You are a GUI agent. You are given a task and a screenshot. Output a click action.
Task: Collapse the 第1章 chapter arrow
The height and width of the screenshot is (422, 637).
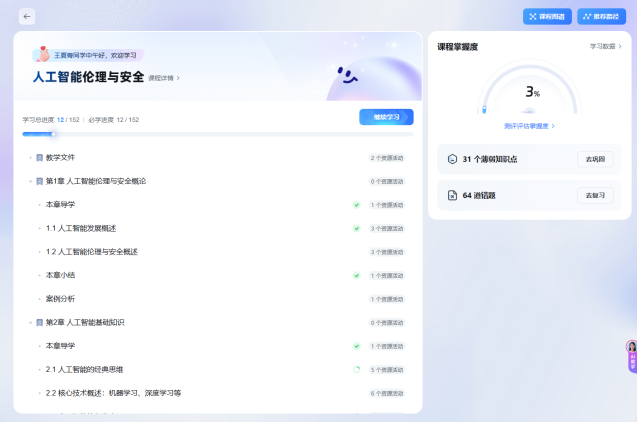click(x=30, y=181)
